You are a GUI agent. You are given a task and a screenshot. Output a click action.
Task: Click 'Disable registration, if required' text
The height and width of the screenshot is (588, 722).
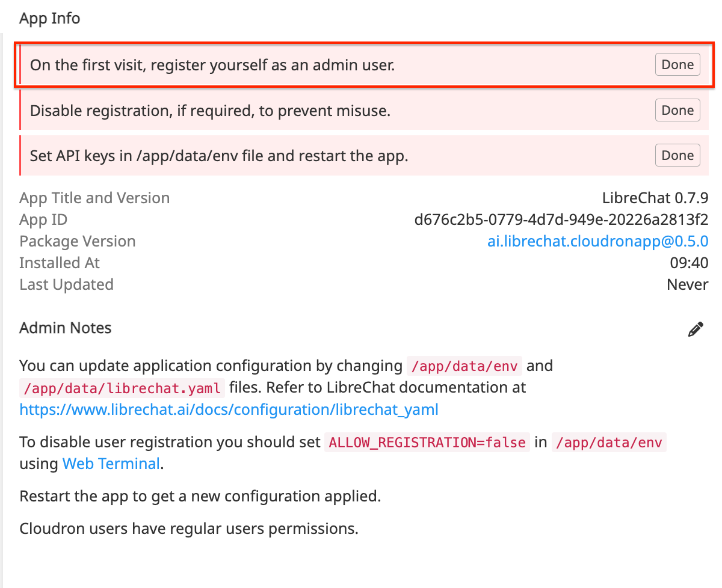(210, 111)
